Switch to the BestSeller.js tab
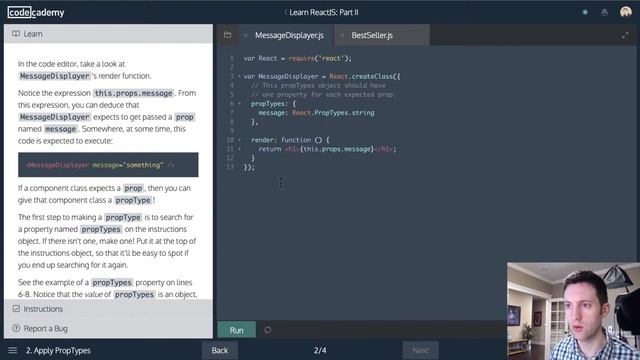 point(372,35)
